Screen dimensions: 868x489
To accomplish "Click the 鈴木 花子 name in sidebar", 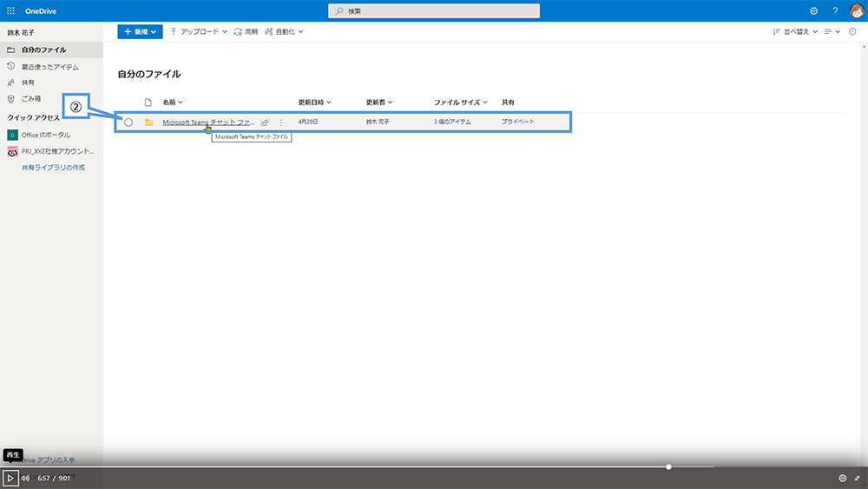I will click(21, 33).
